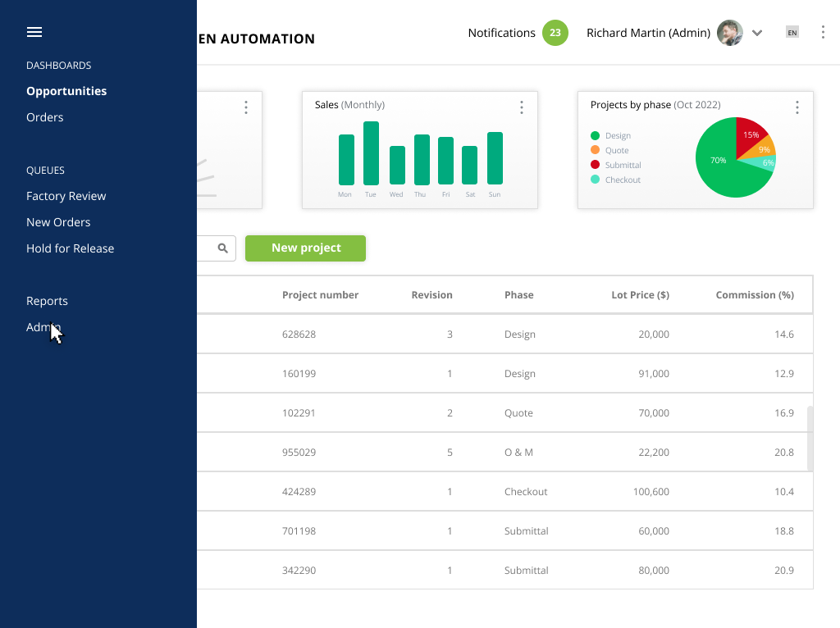Open Sales chart options menu

[x=521, y=107]
